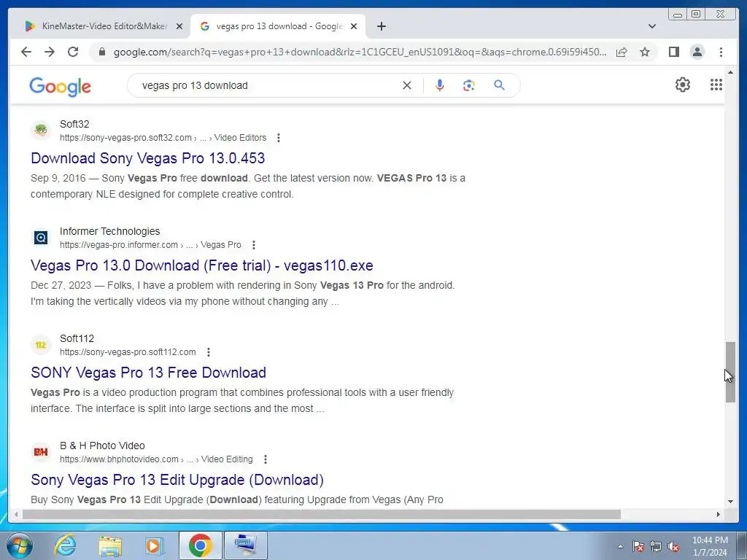Open Vegas Pro 13.0 Download (Free trial) link

202,265
